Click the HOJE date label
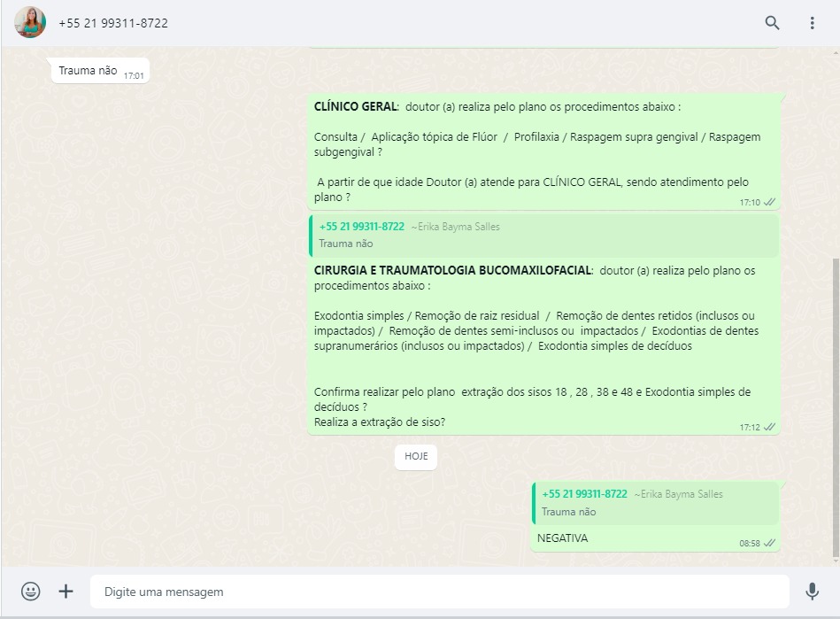Image resolution: width=840 pixels, height=619 pixels. [x=416, y=457]
